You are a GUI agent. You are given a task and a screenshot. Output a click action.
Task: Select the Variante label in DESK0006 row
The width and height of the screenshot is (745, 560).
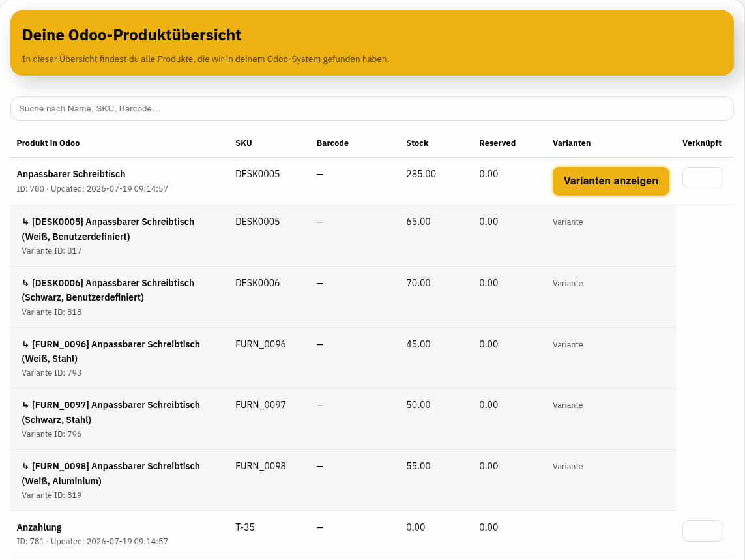[567, 284]
